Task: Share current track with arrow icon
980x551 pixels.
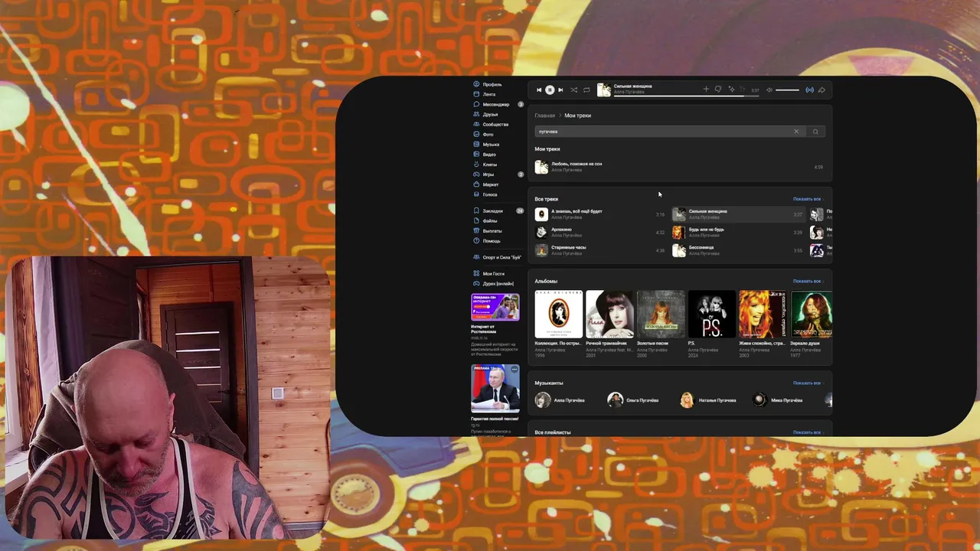Action: tap(822, 90)
